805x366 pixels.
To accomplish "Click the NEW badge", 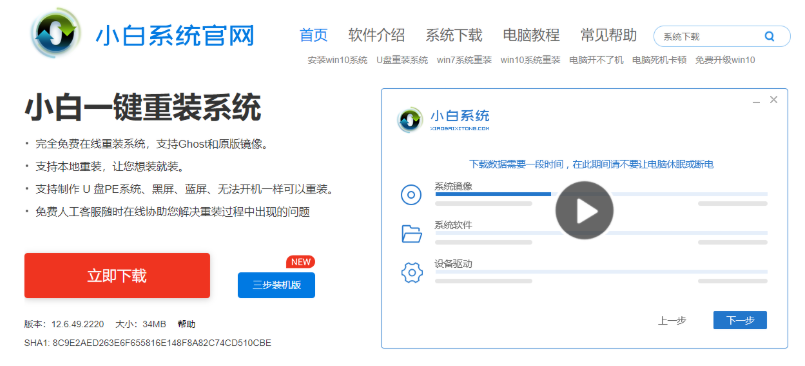I will click(300, 262).
